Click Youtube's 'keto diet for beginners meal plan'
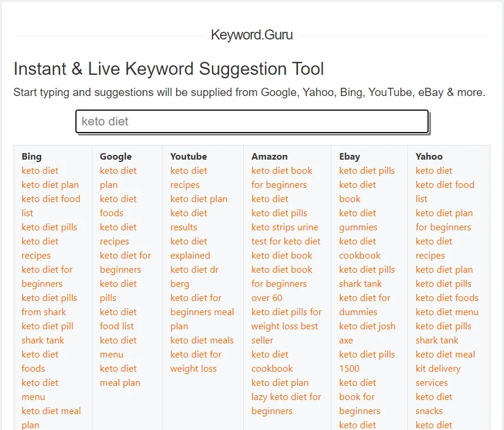 (x=202, y=312)
